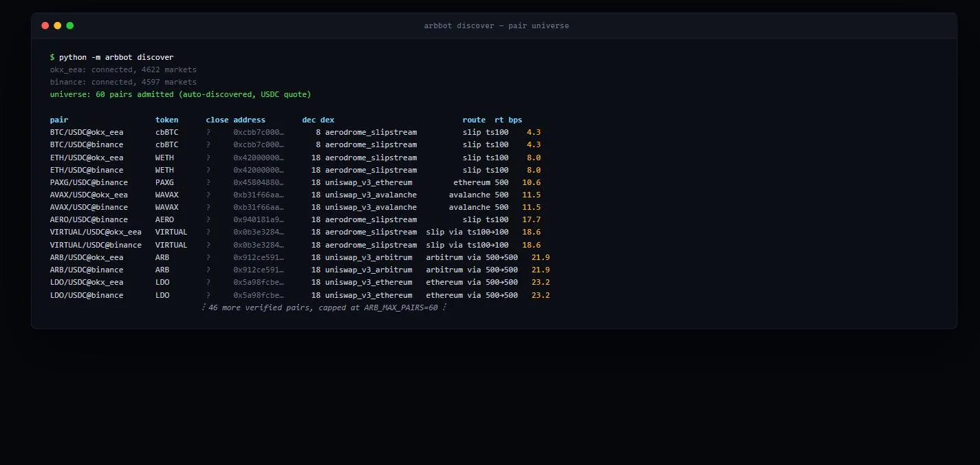Click address '0x42000000…' in ETH/USDC@okx_eea row
This screenshot has height=465, width=980.
coord(259,158)
